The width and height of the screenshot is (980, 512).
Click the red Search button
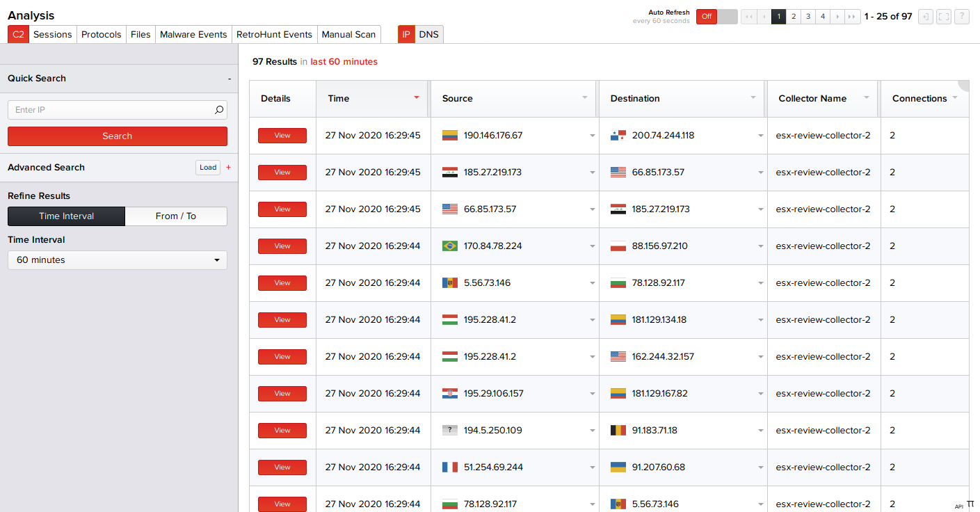tap(118, 136)
